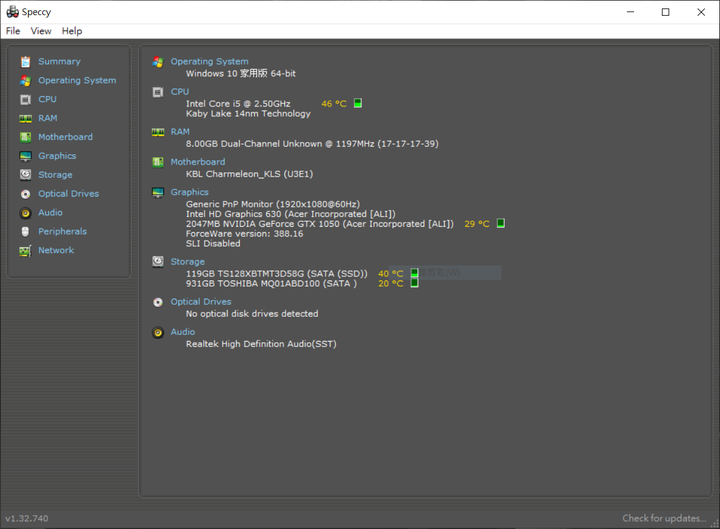Click the Graphics monitor icon in sidebar
The height and width of the screenshot is (529, 720).
26,156
